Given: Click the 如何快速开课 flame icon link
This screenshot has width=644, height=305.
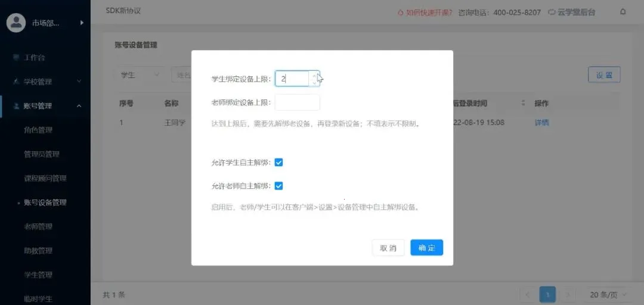Looking at the screenshot, I should [400, 13].
